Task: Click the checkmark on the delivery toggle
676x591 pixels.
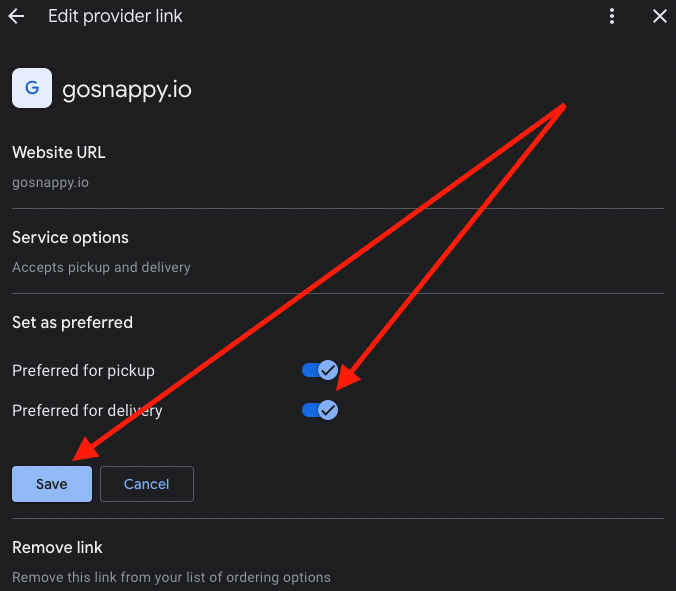Action: tap(328, 410)
